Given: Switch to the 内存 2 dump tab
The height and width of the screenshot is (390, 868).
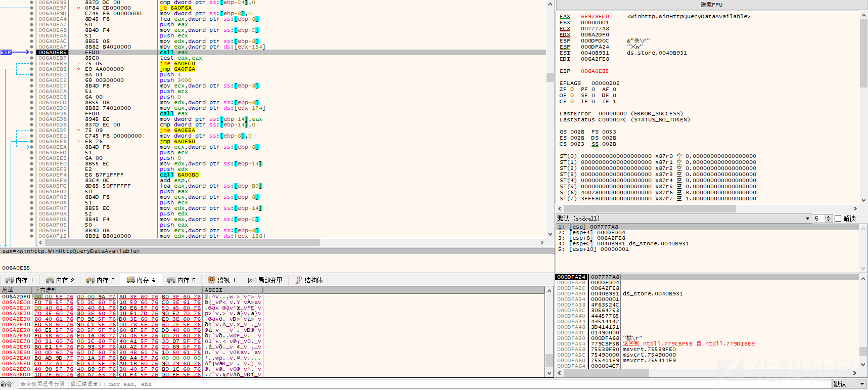Looking at the screenshot, I should click(x=60, y=280).
